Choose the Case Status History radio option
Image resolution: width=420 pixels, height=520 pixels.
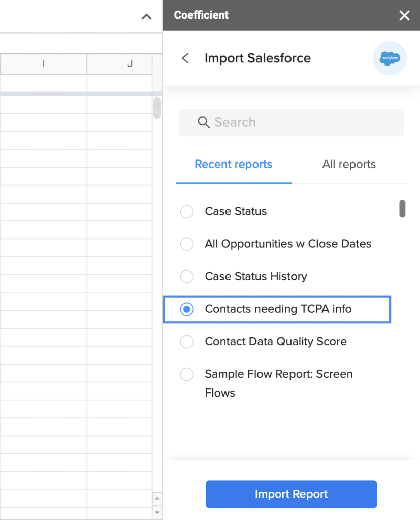(x=187, y=276)
